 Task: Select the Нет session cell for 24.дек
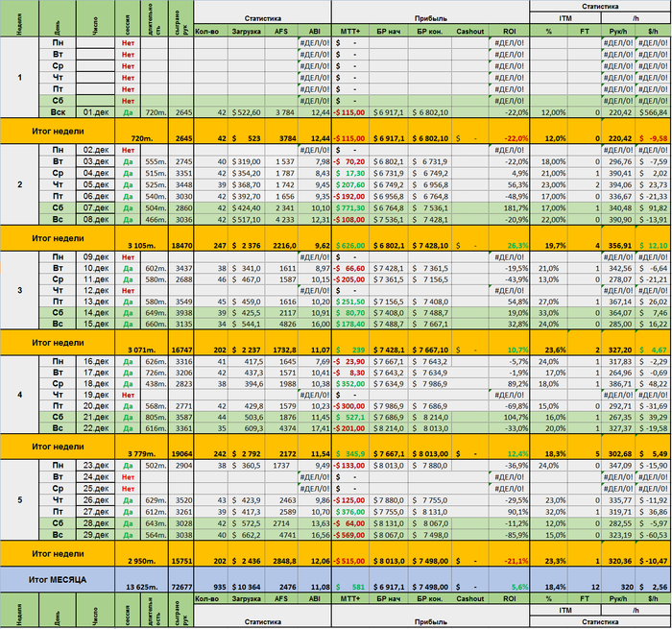pyautogui.click(x=128, y=476)
